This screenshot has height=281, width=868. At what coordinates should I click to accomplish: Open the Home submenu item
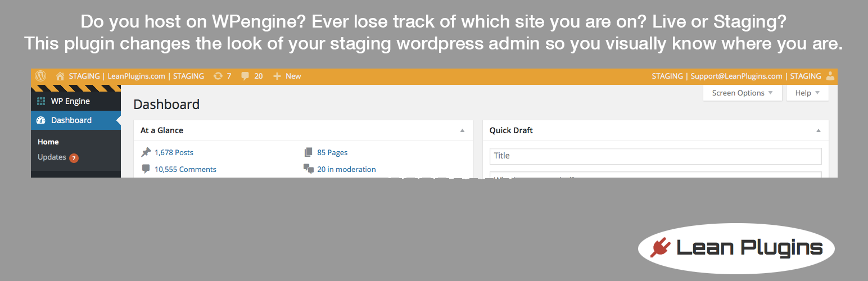pos(48,142)
